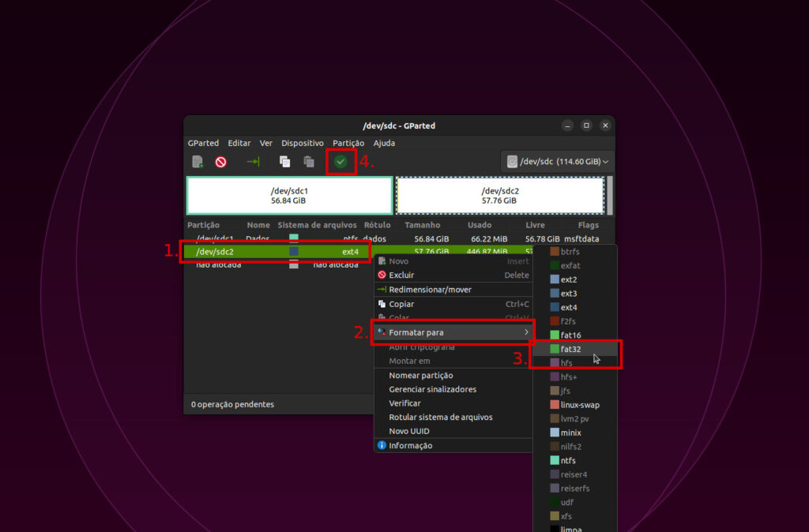Viewport: 809px width, 532px height.
Task: Select btrfs in the format submenu
Action: tap(575, 252)
